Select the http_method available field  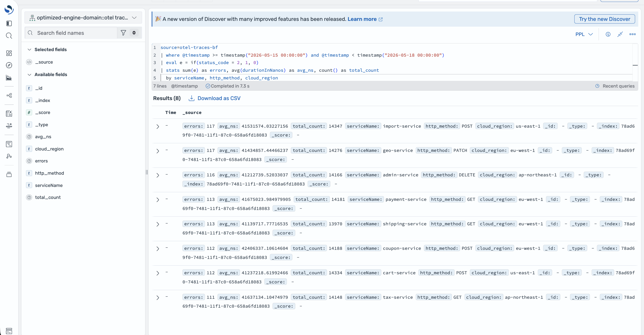[50, 173]
